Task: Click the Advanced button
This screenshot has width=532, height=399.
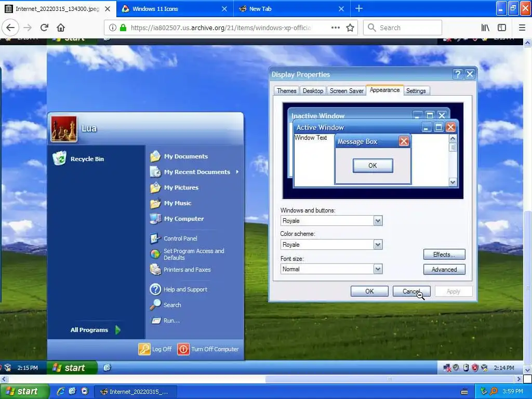Action: (x=444, y=270)
